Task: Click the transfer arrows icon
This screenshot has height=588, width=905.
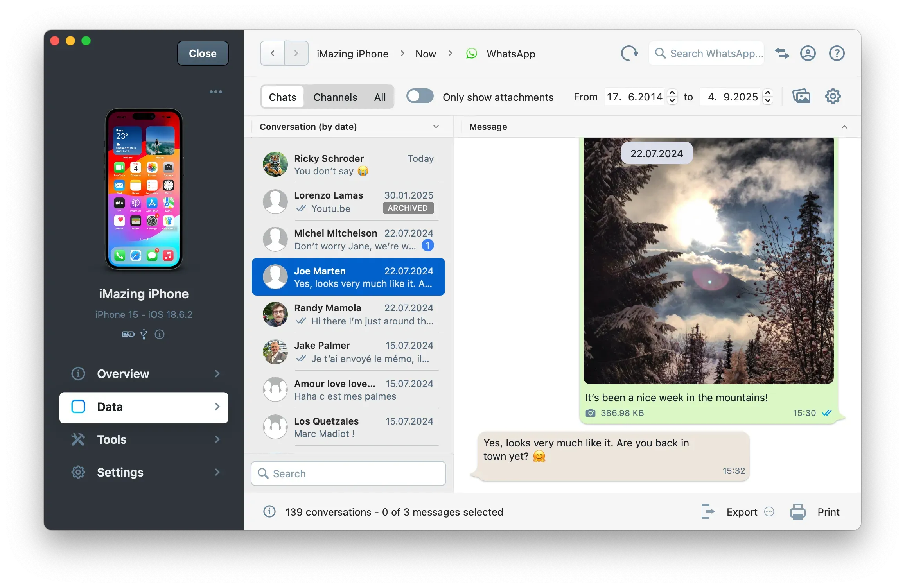Action: click(781, 53)
